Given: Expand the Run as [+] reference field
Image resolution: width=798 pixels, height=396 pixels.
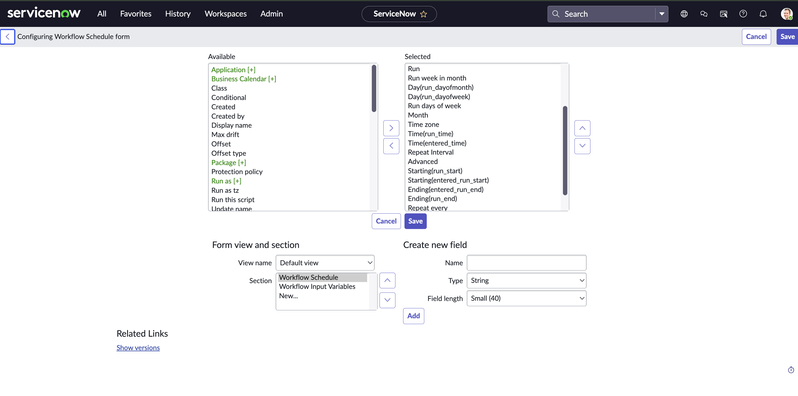Looking at the screenshot, I should [226, 181].
